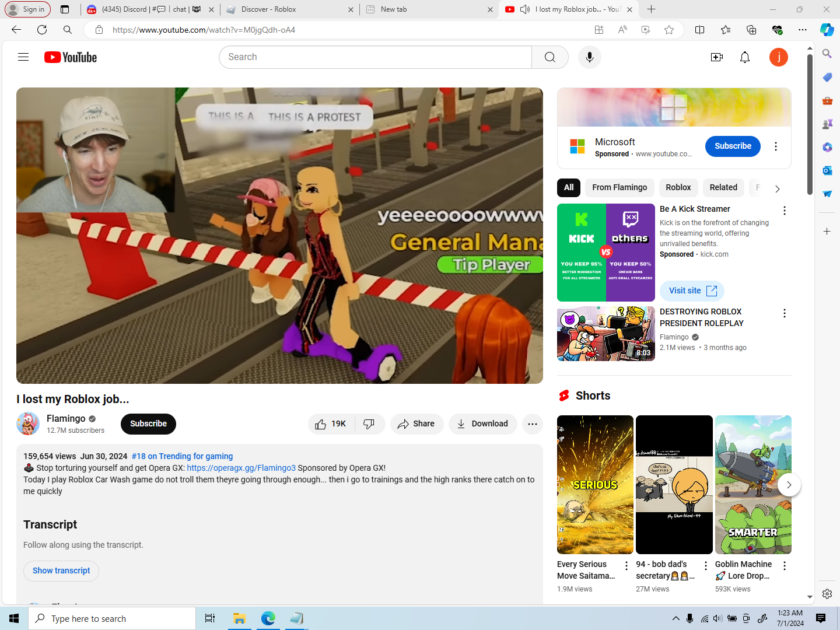The height and width of the screenshot is (630, 840).
Task: Select the All filter chip
Action: 569,187
